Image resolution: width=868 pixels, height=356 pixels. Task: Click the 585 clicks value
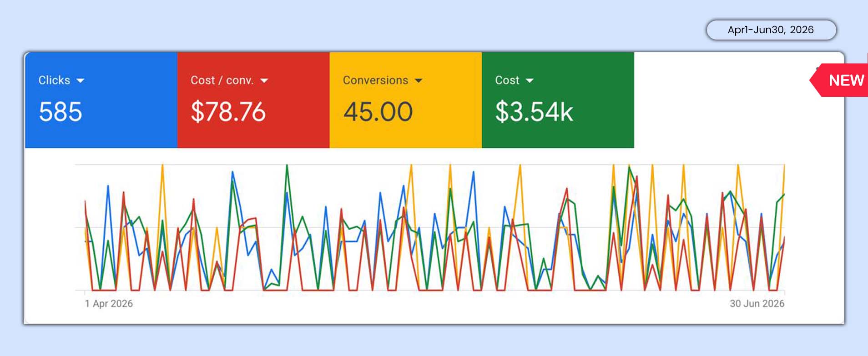pyautogui.click(x=61, y=112)
